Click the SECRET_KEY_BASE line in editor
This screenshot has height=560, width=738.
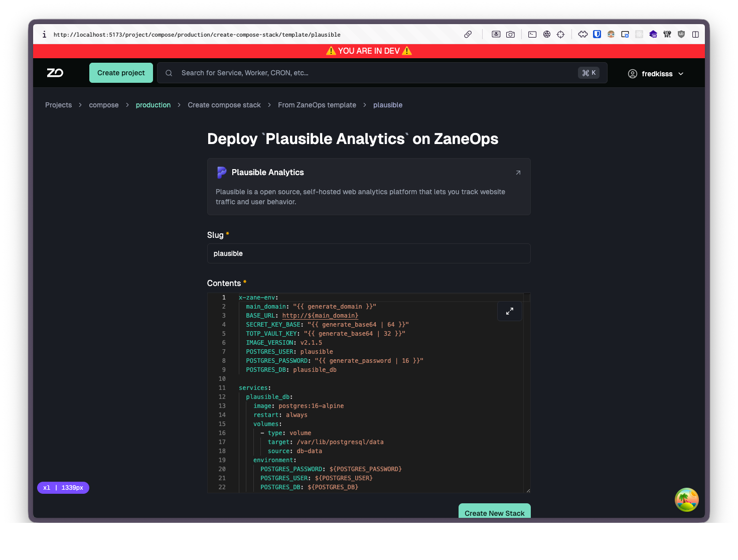click(x=328, y=325)
